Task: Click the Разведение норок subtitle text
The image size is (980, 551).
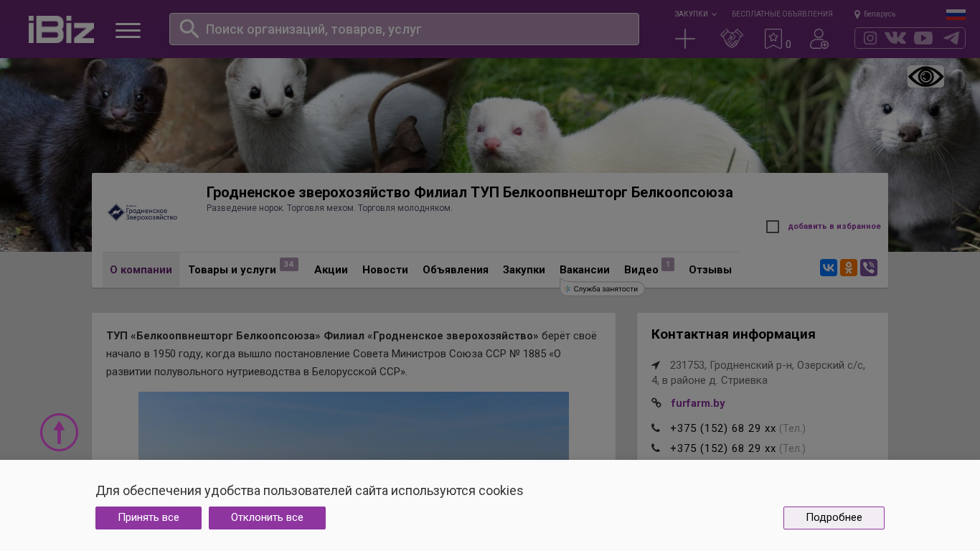Action: point(329,208)
